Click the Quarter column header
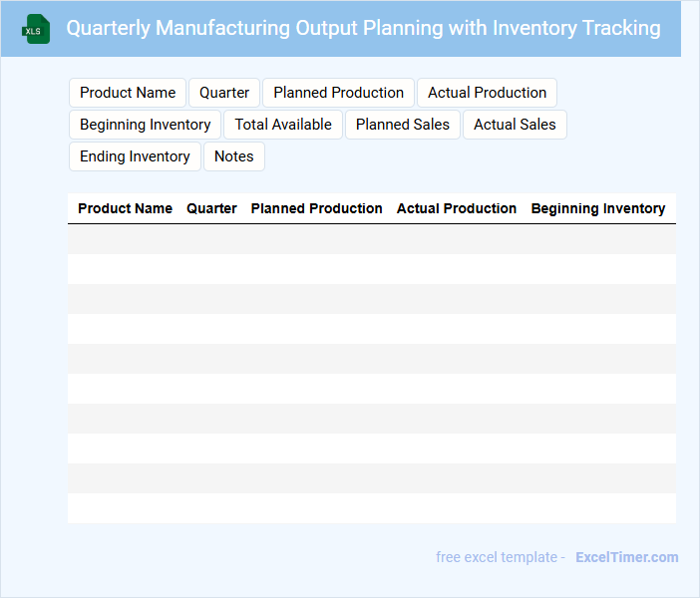The image size is (700, 598). click(x=211, y=209)
